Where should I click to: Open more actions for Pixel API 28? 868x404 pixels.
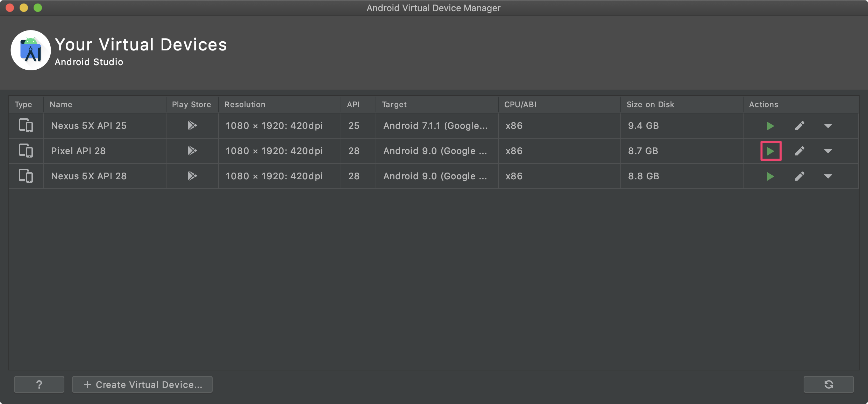[828, 151]
